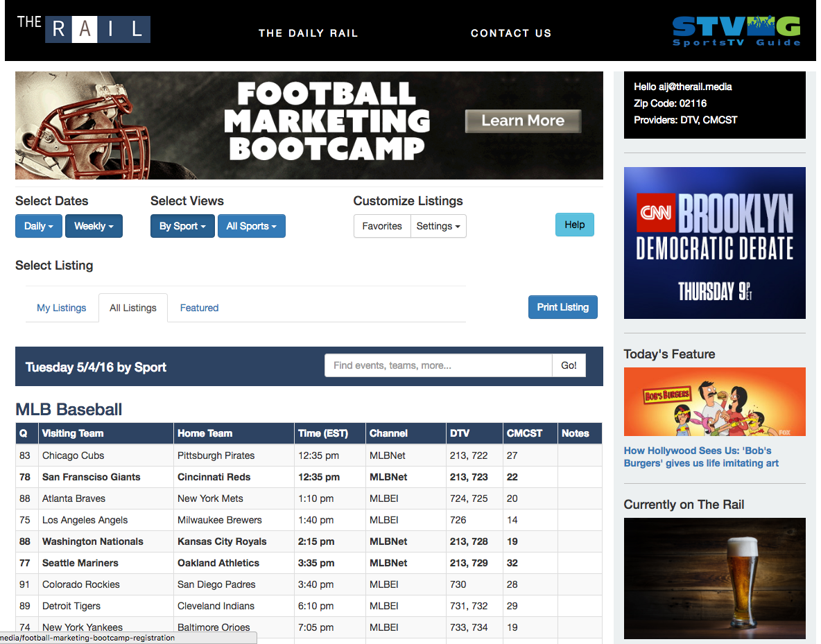Click the Go! search button
This screenshot has height=644, width=821.
(x=569, y=365)
